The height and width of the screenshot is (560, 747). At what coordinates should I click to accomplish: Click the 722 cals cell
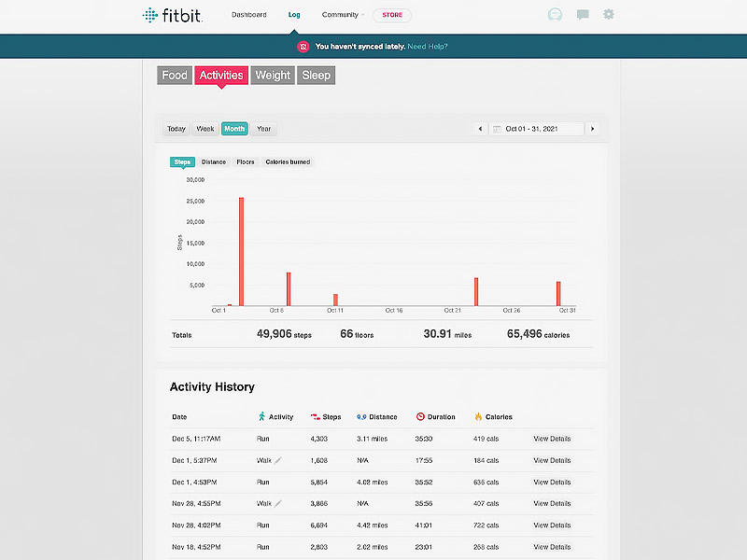pyautogui.click(x=486, y=525)
